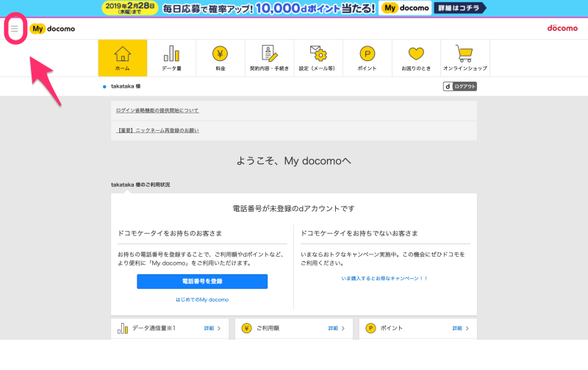Open the 契約内容・手続き tab

click(x=269, y=58)
